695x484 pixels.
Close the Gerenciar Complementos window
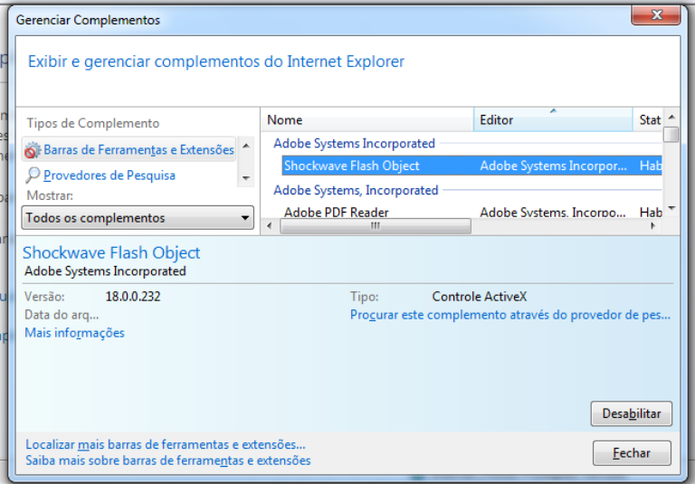point(656,15)
